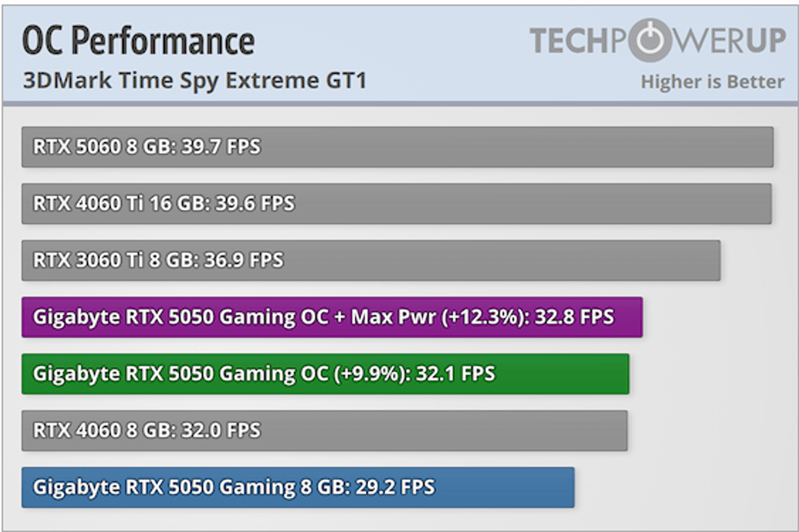Click the 36.9 FPS value label
The image size is (799, 532).
[244, 260]
